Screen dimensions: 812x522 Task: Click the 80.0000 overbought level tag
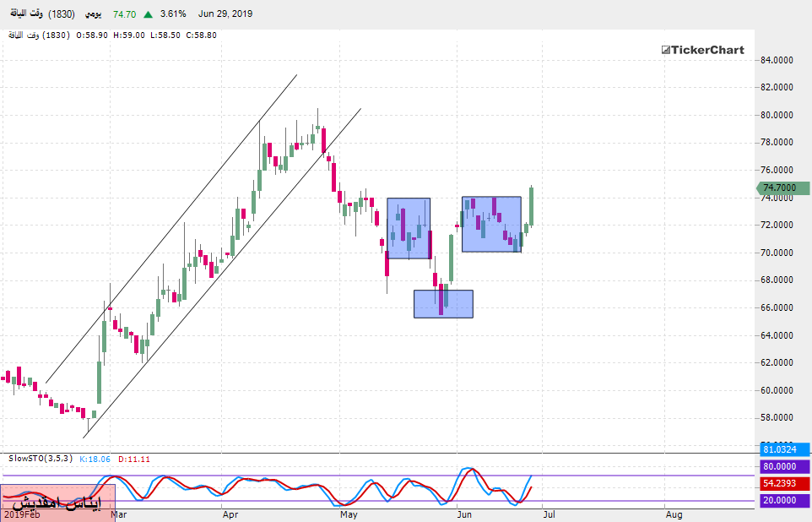(x=783, y=466)
